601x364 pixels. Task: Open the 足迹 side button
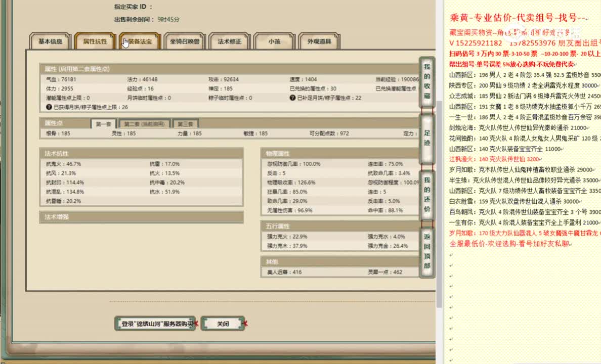click(427, 138)
